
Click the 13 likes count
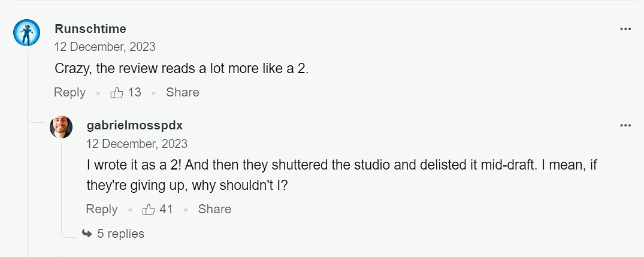pos(135,92)
